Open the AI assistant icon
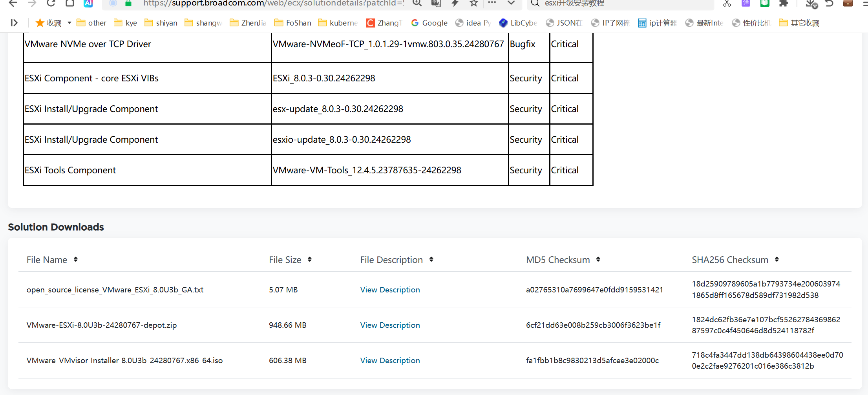Image resolution: width=868 pixels, height=395 pixels. (88, 3)
